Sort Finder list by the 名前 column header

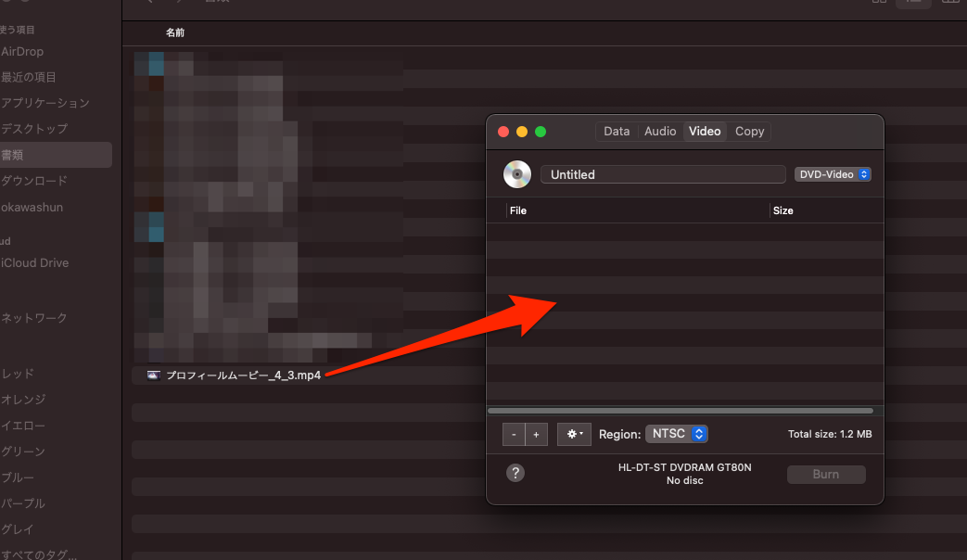click(x=175, y=32)
